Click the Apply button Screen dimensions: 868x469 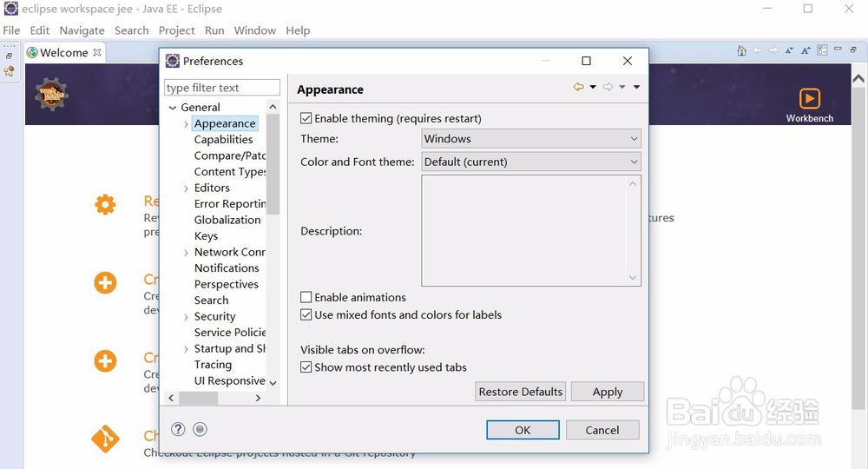pos(608,392)
